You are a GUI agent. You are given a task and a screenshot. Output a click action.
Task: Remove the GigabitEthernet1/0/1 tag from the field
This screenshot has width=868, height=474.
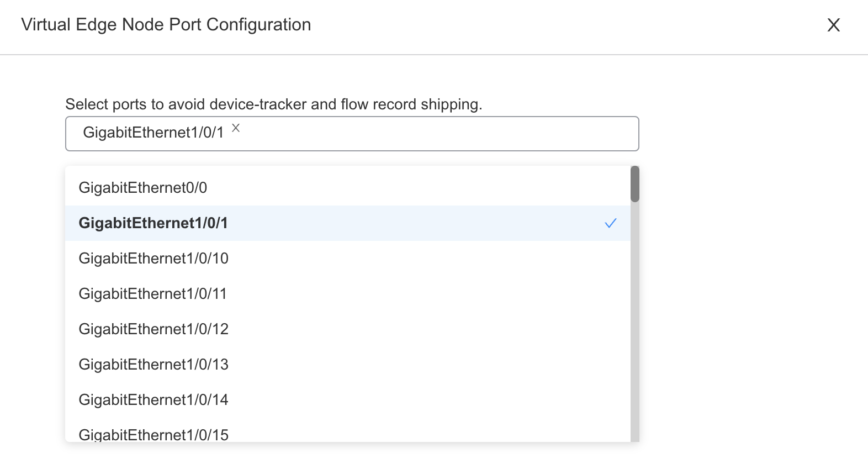pos(236,128)
